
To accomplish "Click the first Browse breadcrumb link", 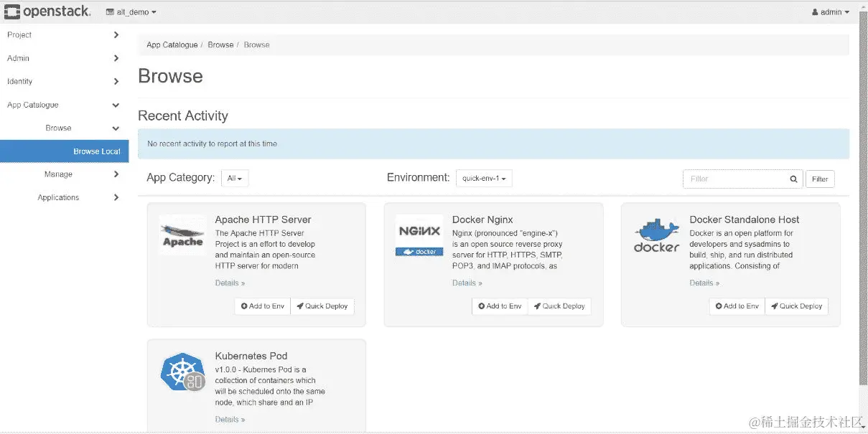I will [220, 44].
